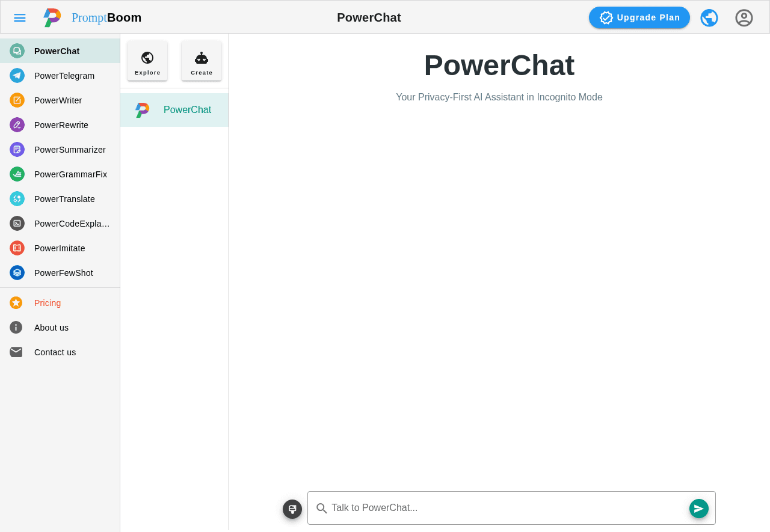Select the PowerChat conversation entry
770x532 pixels.
tap(174, 109)
